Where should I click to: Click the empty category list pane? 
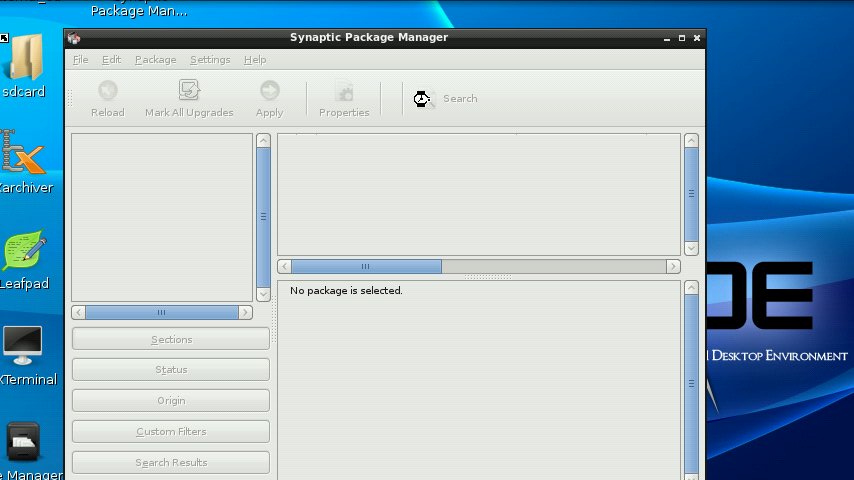(162, 217)
